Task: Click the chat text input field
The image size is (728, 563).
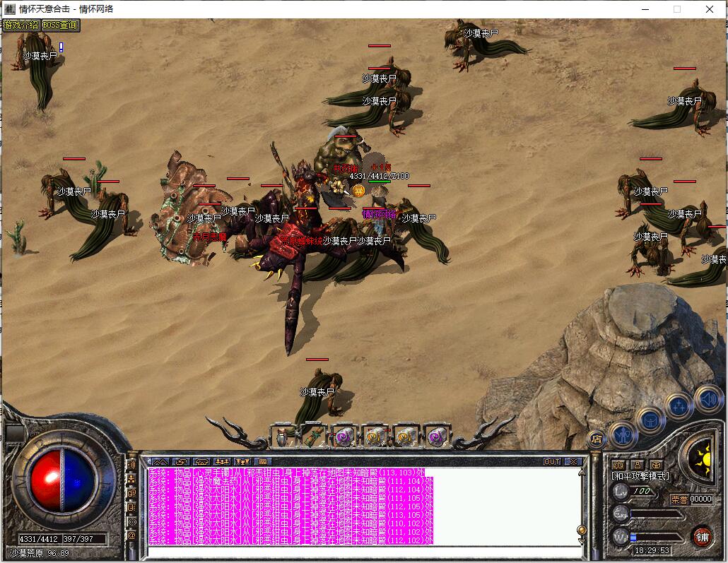Action: [x=365, y=552]
